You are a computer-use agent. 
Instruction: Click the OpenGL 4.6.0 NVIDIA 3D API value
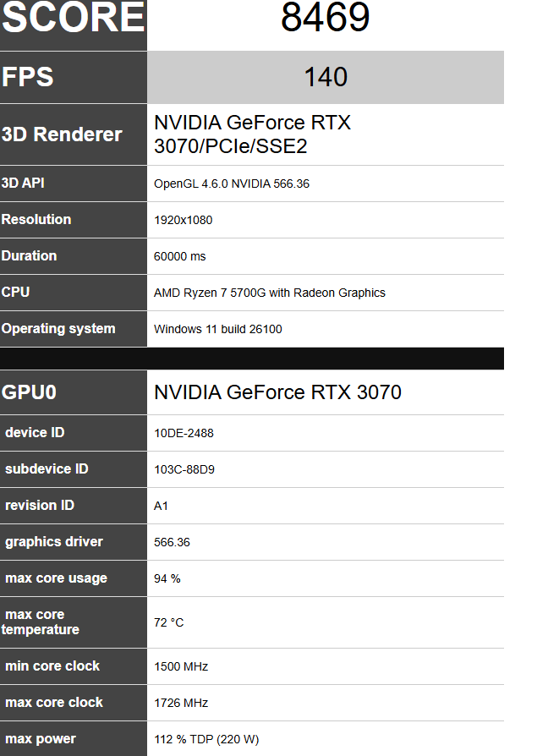point(232,184)
